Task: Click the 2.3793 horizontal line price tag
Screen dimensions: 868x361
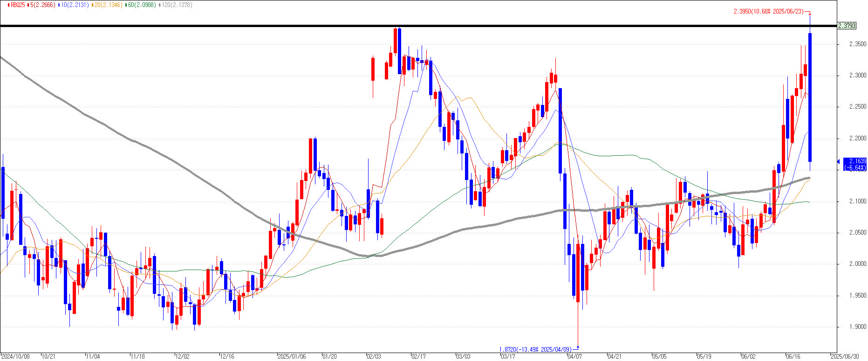Action: point(847,26)
